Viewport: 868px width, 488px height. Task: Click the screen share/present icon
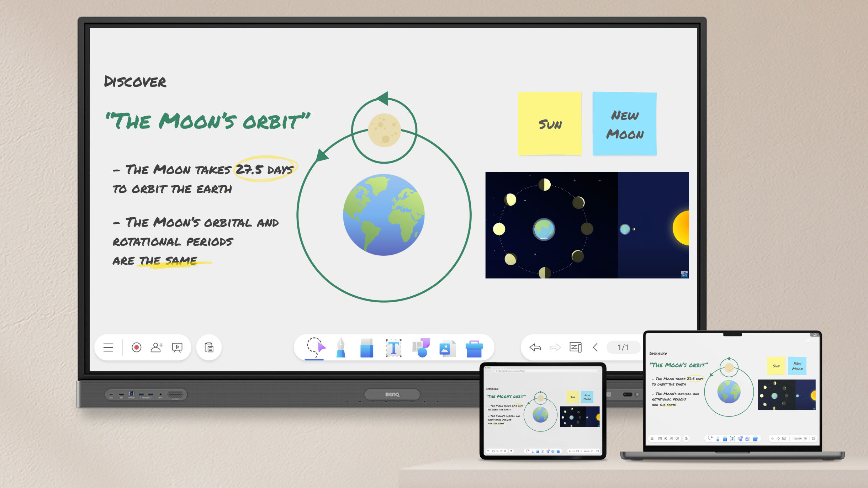point(176,347)
